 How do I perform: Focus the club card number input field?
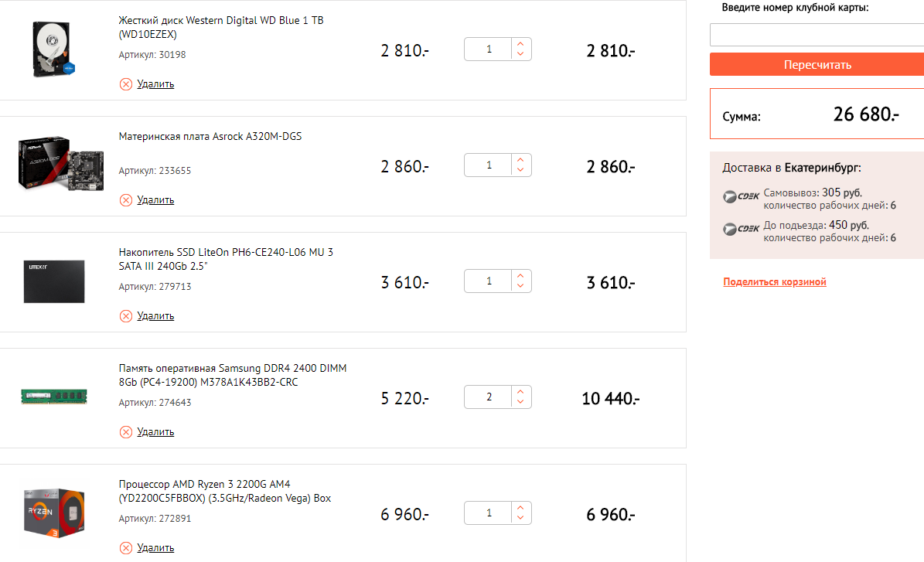point(816,35)
